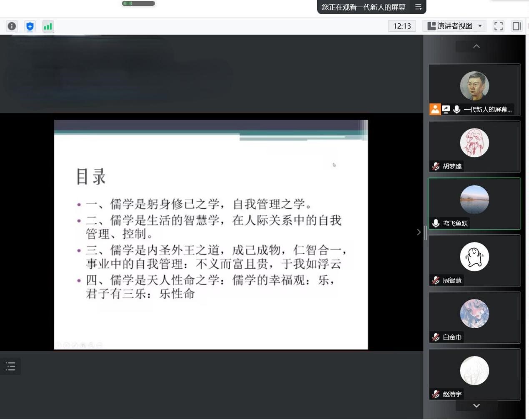
Task: Select the 白金巾 participant thumbnail
Action: coord(474,317)
